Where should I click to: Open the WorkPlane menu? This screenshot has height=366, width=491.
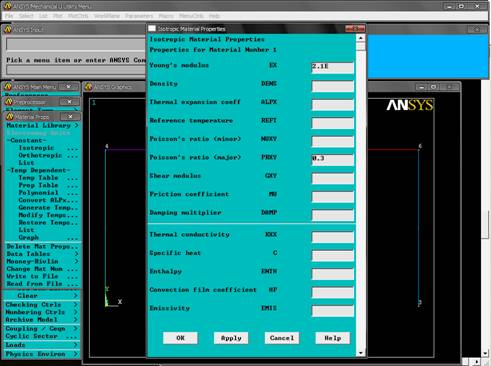click(107, 16)
